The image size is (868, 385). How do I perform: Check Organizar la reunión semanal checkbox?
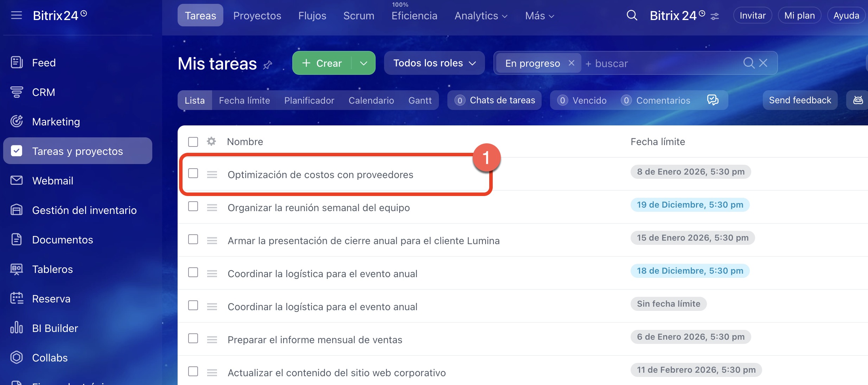point(193,206)
